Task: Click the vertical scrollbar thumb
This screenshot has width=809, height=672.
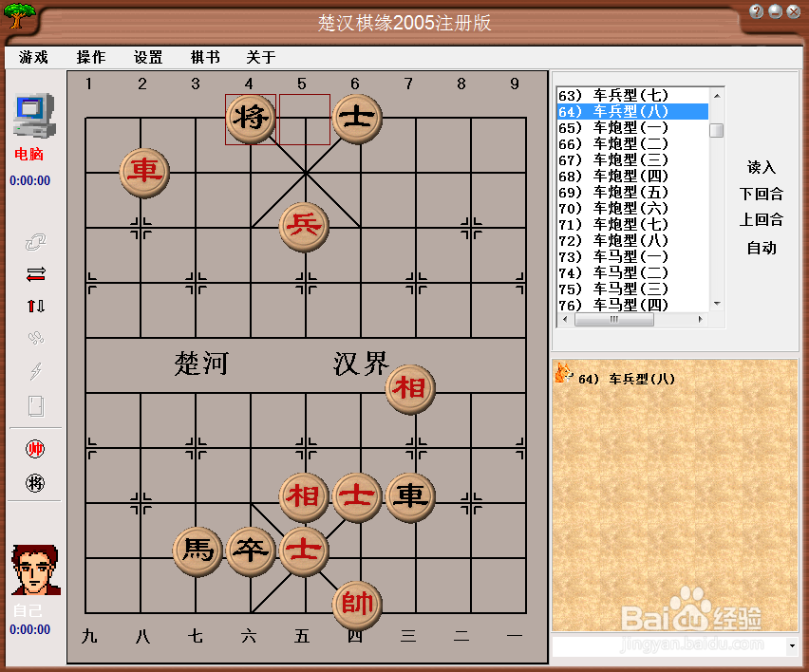Action: point(717,130)
